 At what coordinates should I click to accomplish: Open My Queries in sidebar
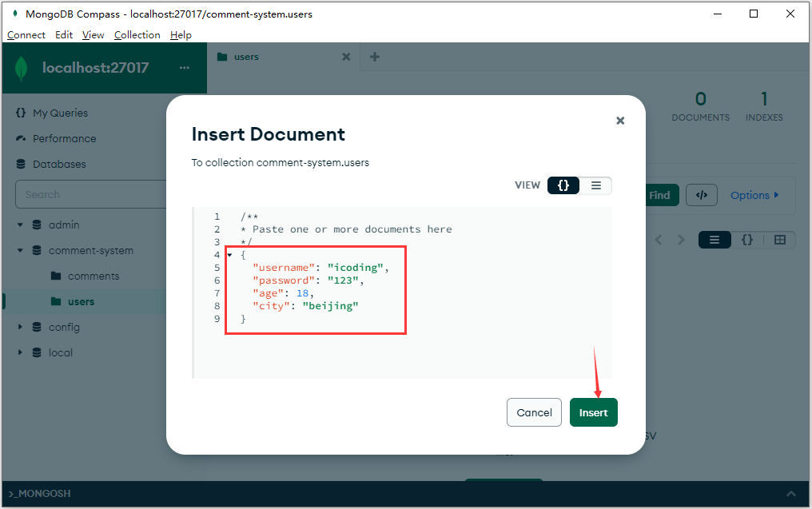coord(60,113)
